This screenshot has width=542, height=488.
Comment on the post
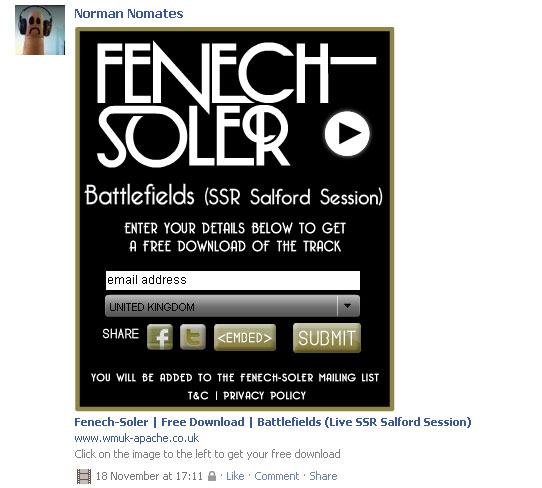[277, 476]
